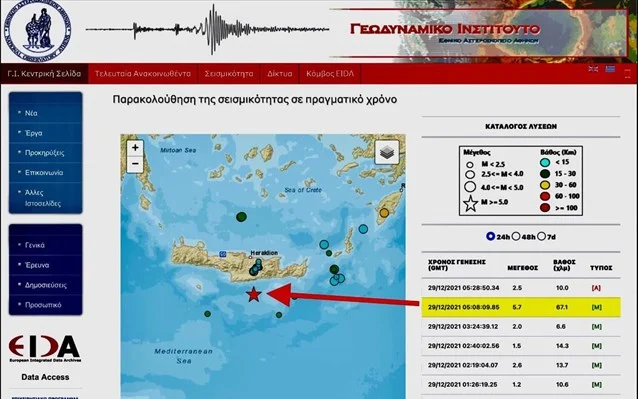
Task: Click the yellow marker near Rhodes
Action: point(384,212)
